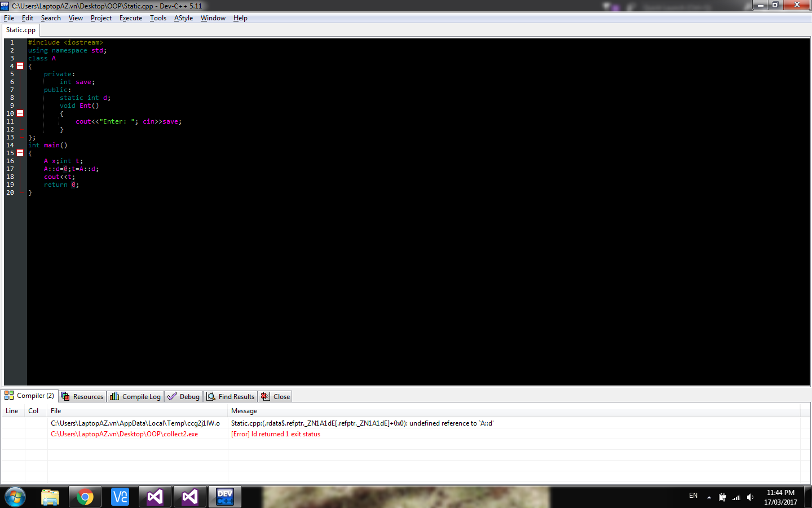Viewport: 812px width, 508px height.
Task: Collapse the Ent() function fold at line 10
Action: [20, 113]
